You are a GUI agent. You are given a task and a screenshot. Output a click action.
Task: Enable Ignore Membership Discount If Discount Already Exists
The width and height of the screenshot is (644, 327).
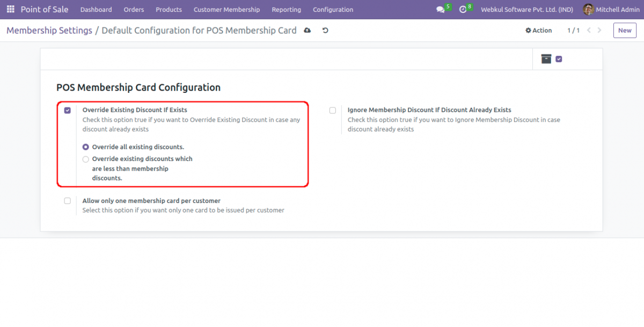[x=332, y=110]
